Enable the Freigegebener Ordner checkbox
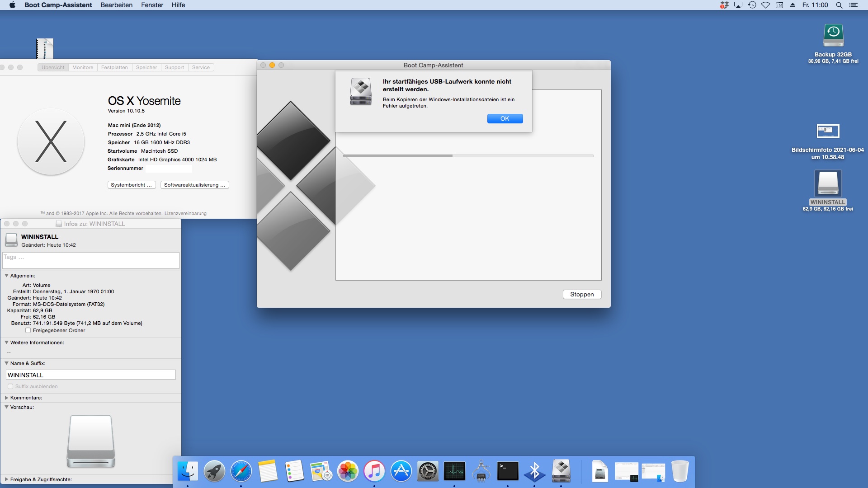Image resolution: width=868 pixels, height=488 pixels. click(28, 330)
